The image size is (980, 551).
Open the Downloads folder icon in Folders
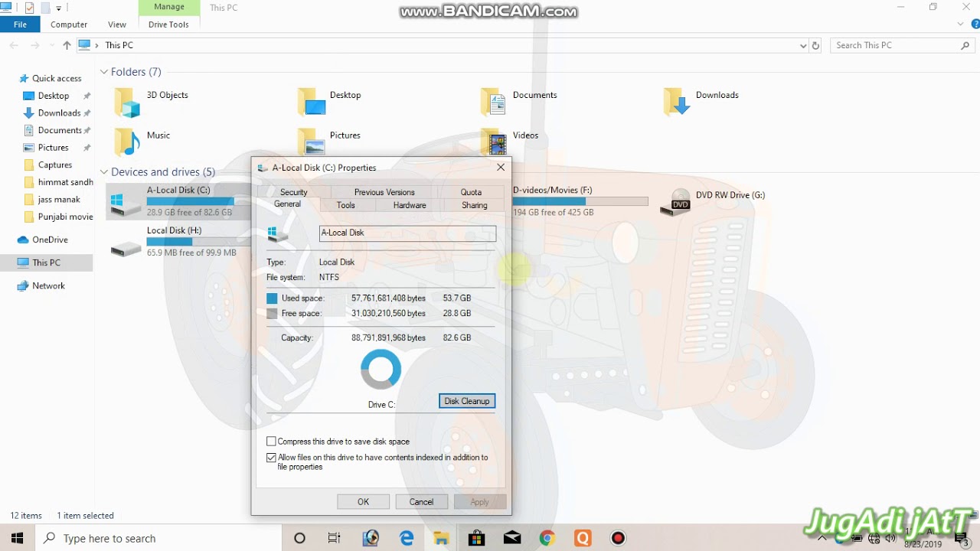[677, 102]
